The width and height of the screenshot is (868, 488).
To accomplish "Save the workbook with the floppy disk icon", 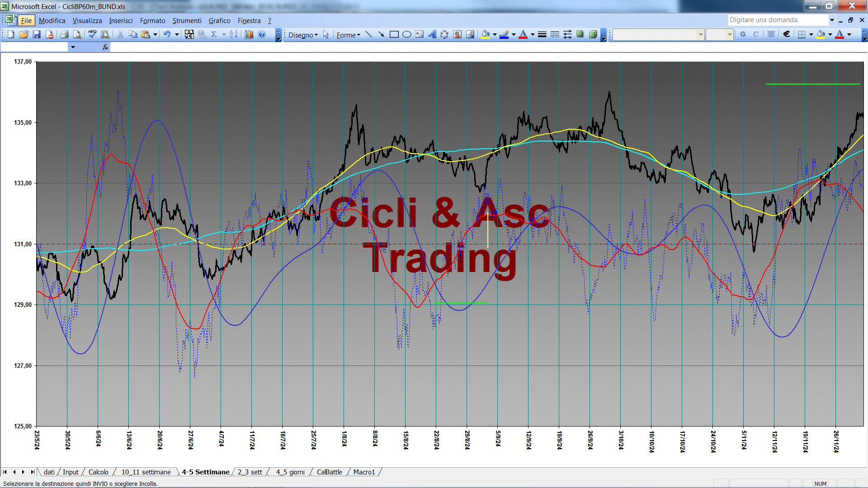I will coord(37,35).
